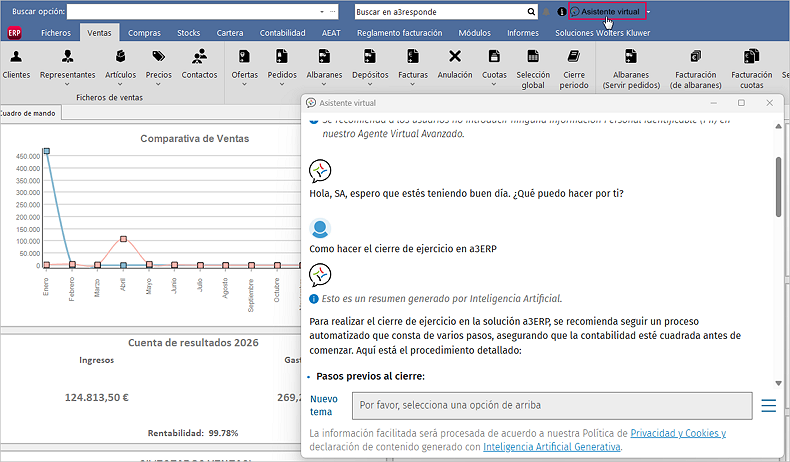790x462 pixels.
Task: Switch to the Ficheros tab
Action: [x=56, y=33]
